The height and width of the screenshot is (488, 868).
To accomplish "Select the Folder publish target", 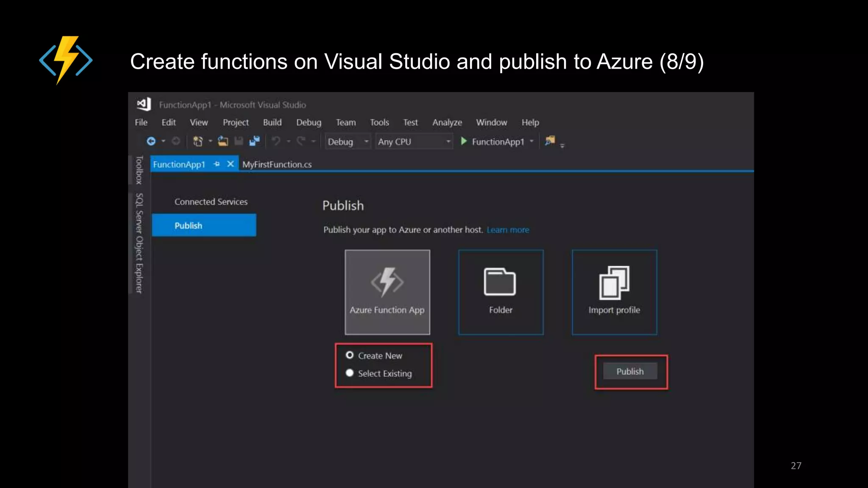I will tap(501, 292).
